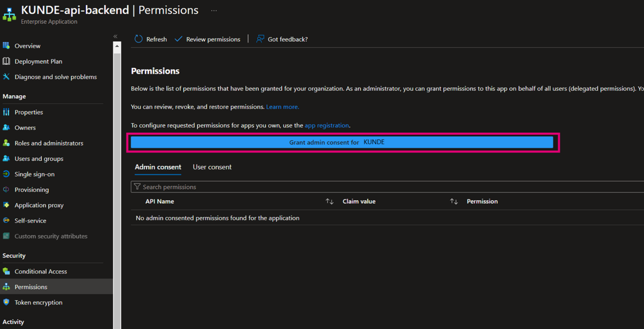This screenshot has height=329, width=644.
Task: Click the Overview grid icon in sidebar
Action: 6,46
